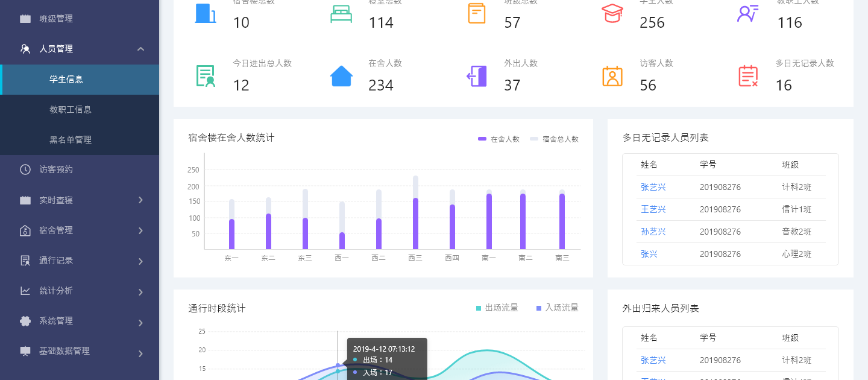Click the orange visitor badge icon

tap(612, 76)
